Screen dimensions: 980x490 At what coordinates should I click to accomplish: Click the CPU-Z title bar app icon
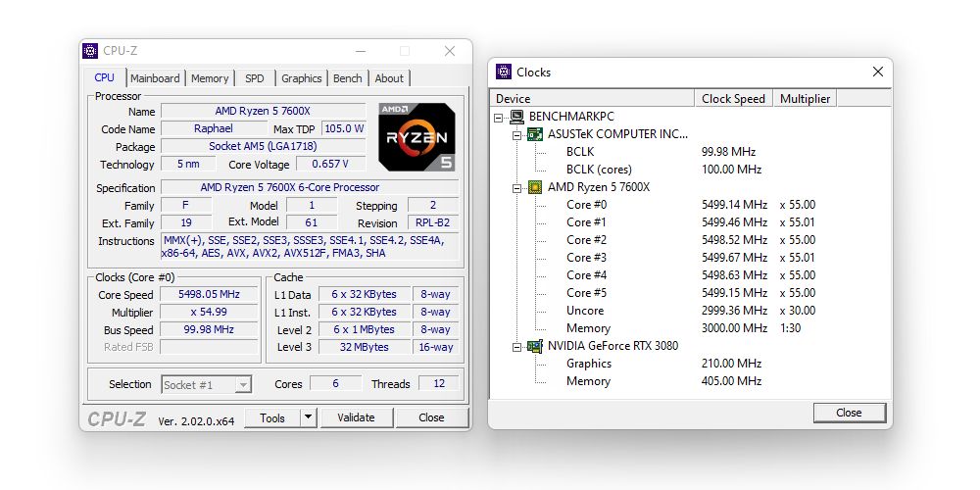tap(90, 51)
